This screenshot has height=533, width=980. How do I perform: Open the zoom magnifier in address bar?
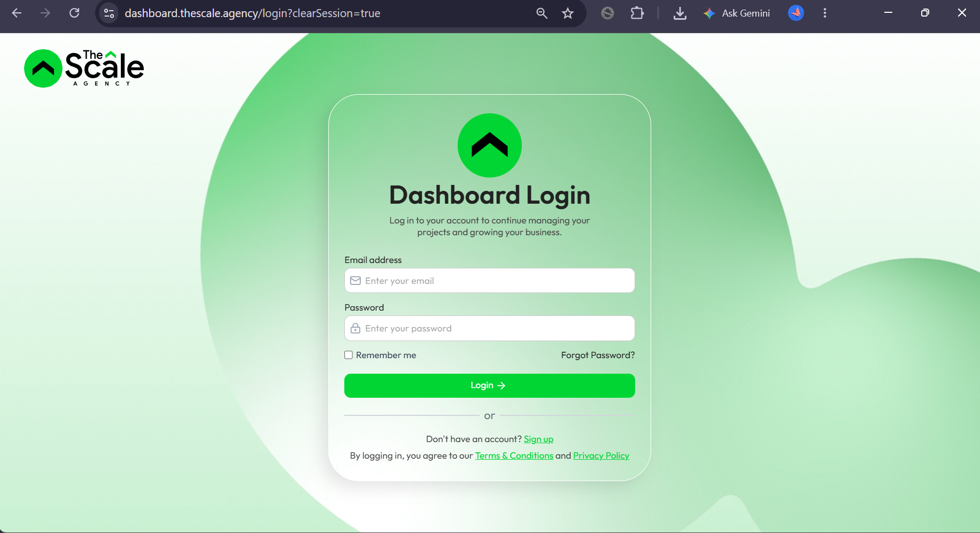point(542,13)
